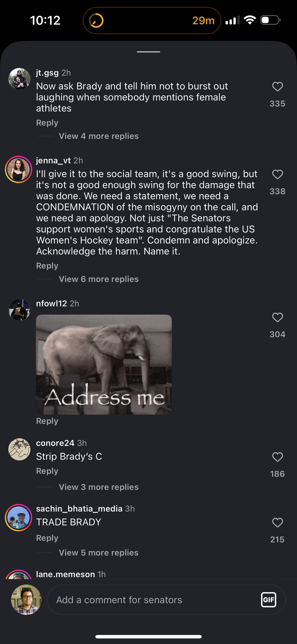Image resolution: width=297 pixels, height=644 pixels.
Task: Expand 6 more replies under jenna_vt
Action: click(99, 279)
